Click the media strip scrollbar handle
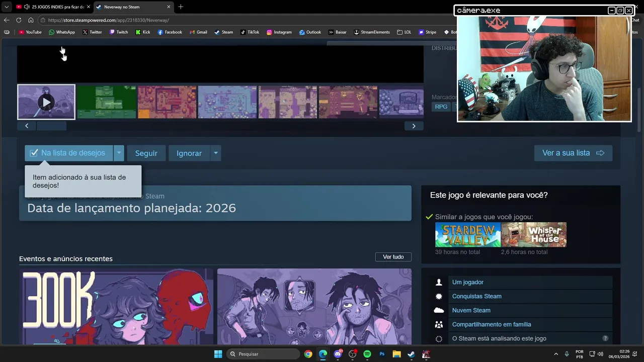 pyautogui.click(x=51, y=126)
